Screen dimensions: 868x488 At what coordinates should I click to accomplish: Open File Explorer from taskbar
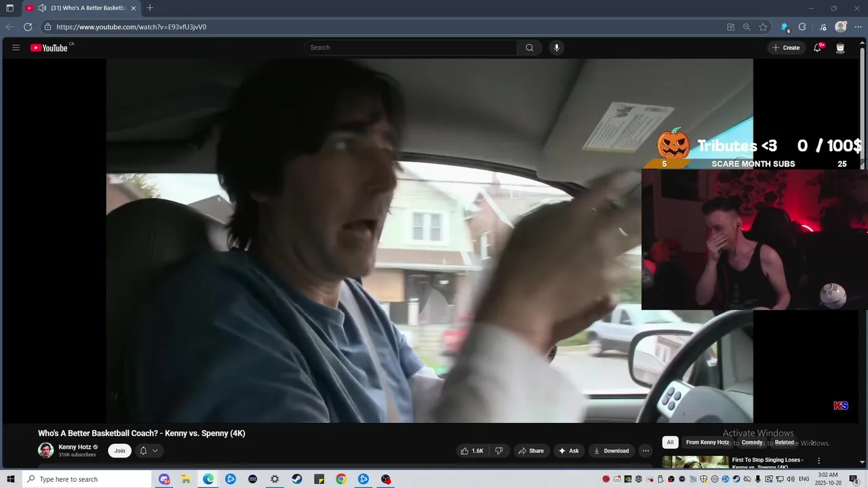click(186, 479)
